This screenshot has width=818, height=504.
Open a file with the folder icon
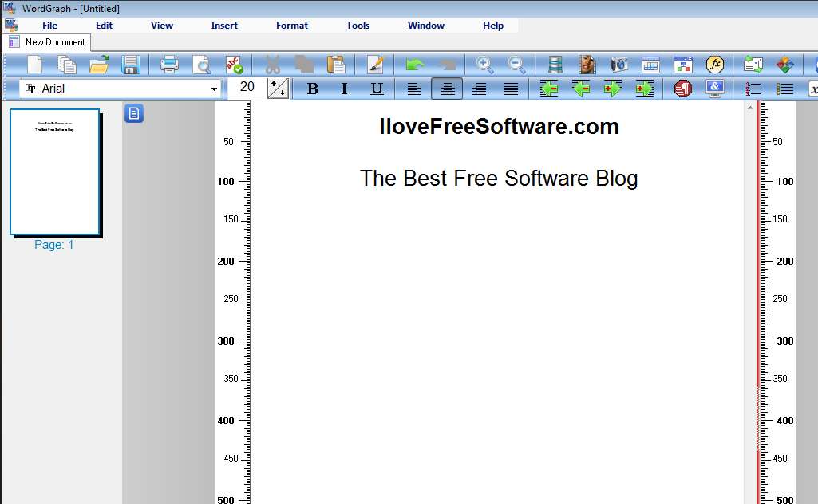(99, 65)
